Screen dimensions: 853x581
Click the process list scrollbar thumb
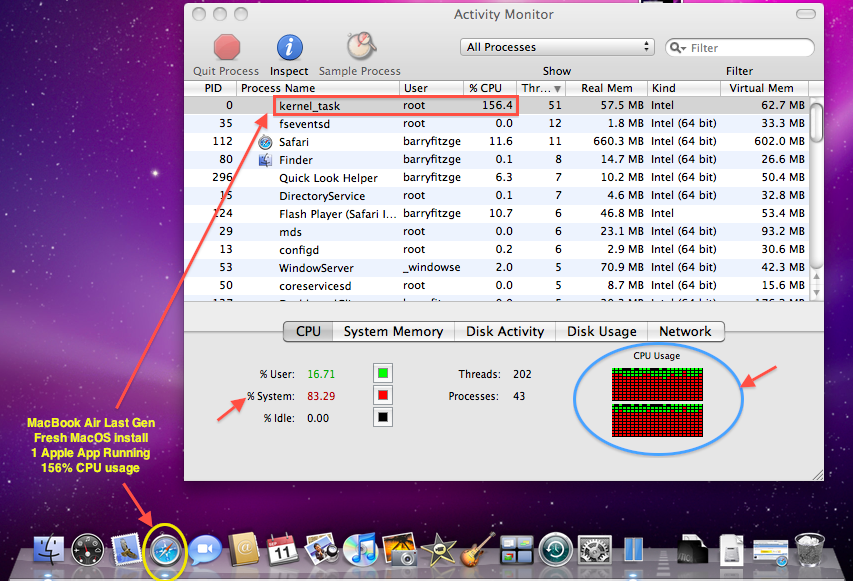tap(816, 122)
